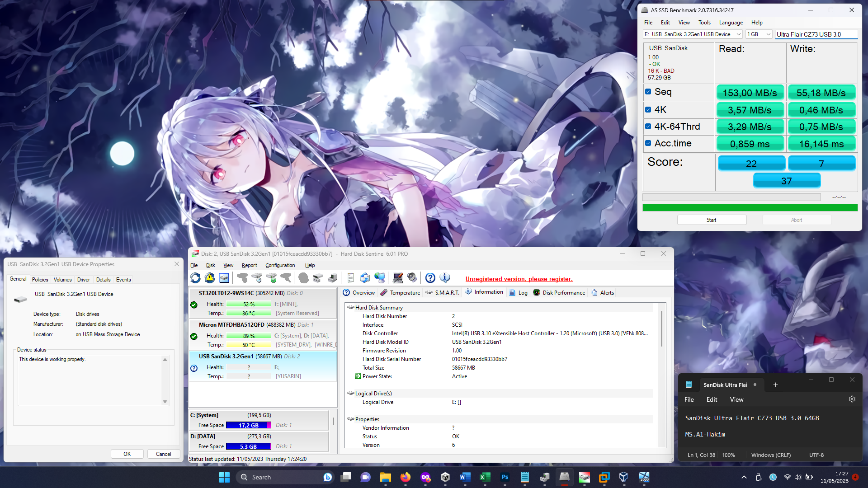Open Firefox from the taskbar
Viewport: 868px width, 488px height.
(406, 477)
